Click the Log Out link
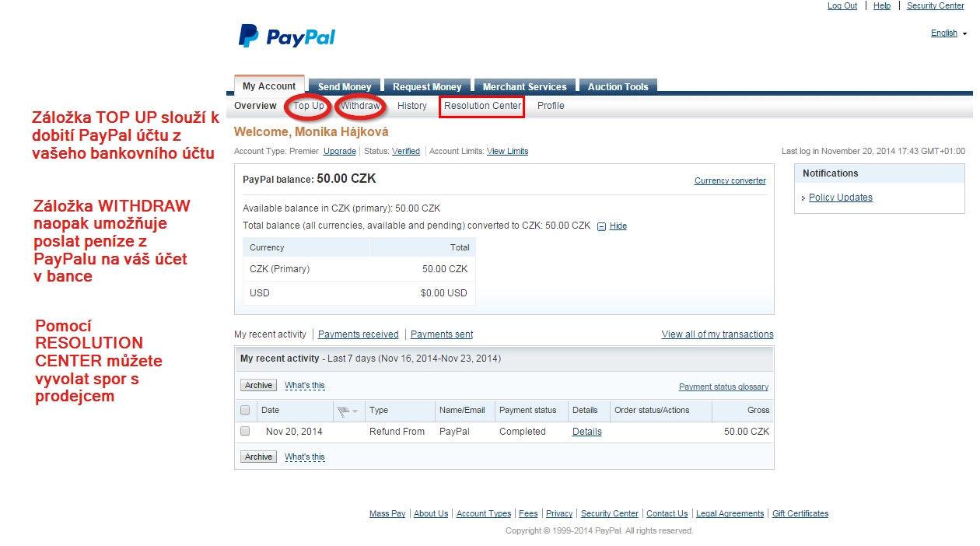980x546 pixels. pyautogui.click(x=842, y=5)
